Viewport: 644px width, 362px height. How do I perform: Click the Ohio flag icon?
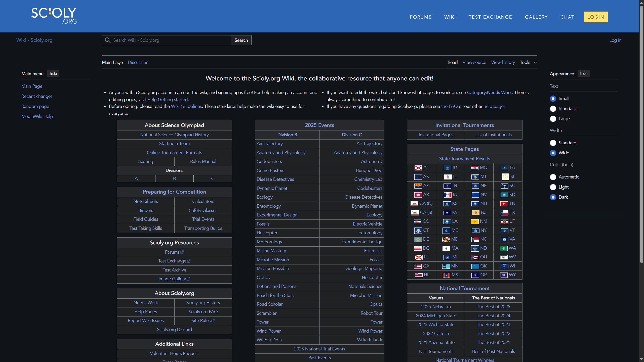point(475,257)
